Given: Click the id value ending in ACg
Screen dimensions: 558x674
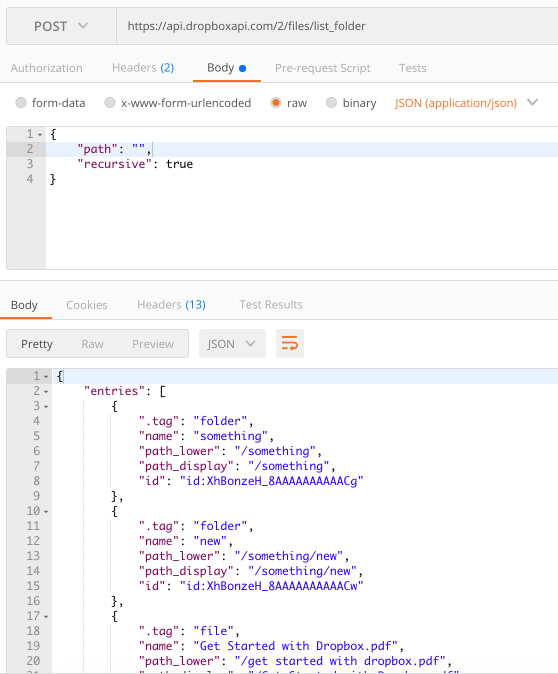Looking at the screenshot, I should click(272, 481).
